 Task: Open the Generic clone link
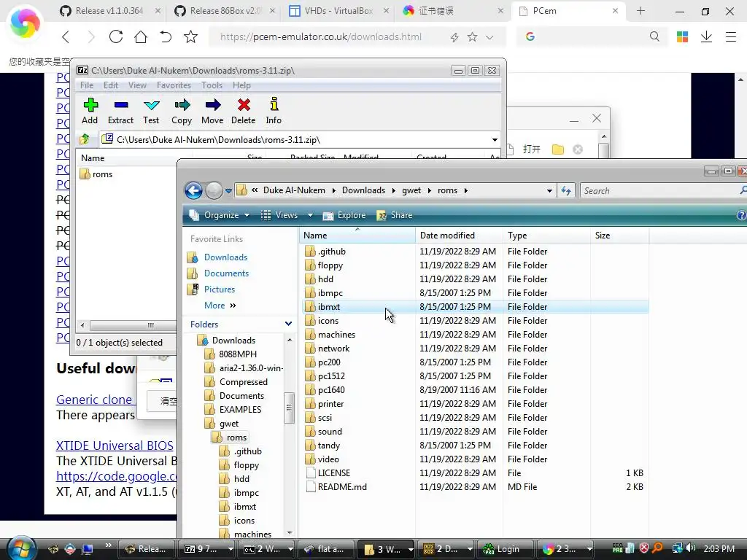coord(94,400)
